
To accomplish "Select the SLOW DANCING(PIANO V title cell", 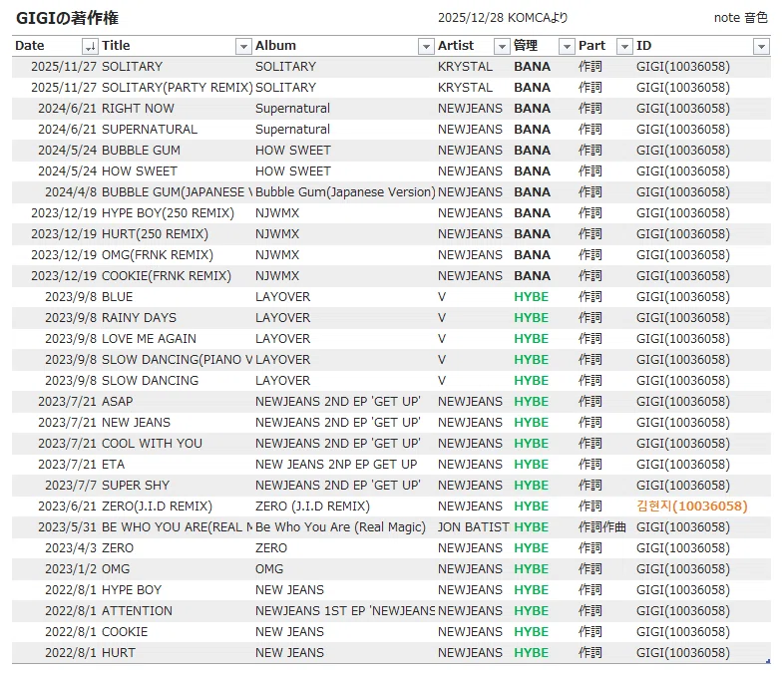I will point(178,360).
